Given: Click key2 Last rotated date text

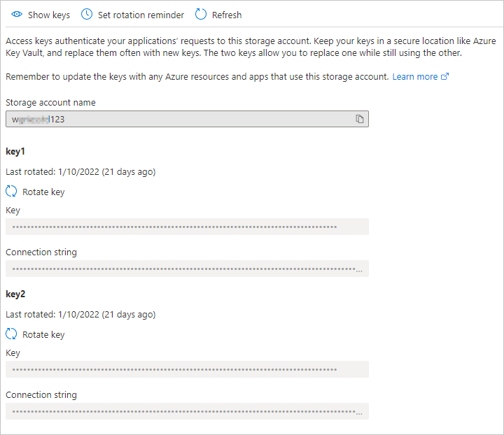Looking at the screenshot, I should click(x=80, y=314).
